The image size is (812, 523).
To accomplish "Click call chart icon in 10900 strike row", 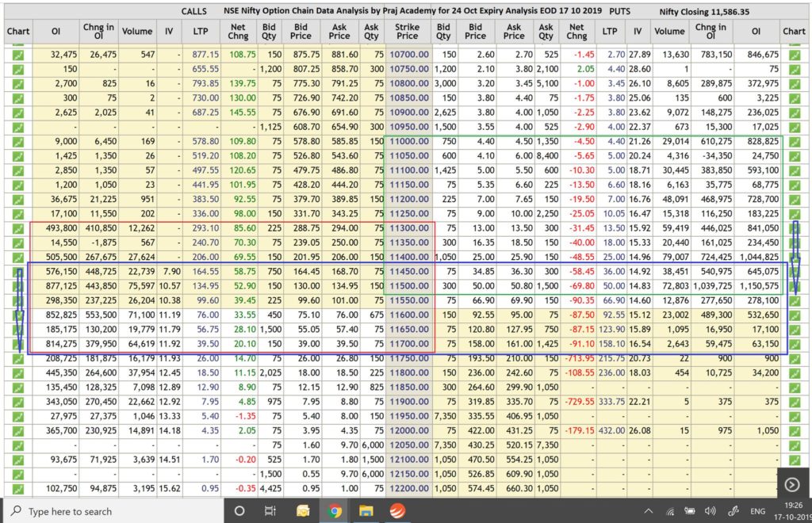I will pyautogui.click(x=17, y=112).
